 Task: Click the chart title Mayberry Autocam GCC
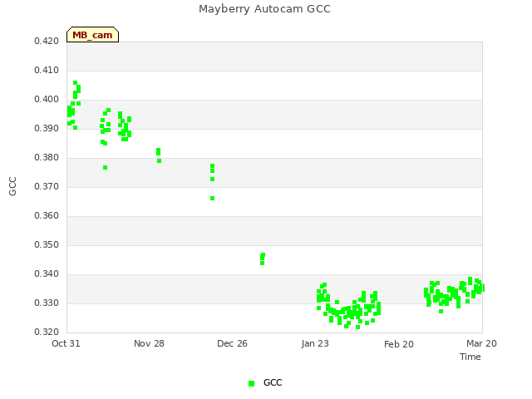point(264,9)
